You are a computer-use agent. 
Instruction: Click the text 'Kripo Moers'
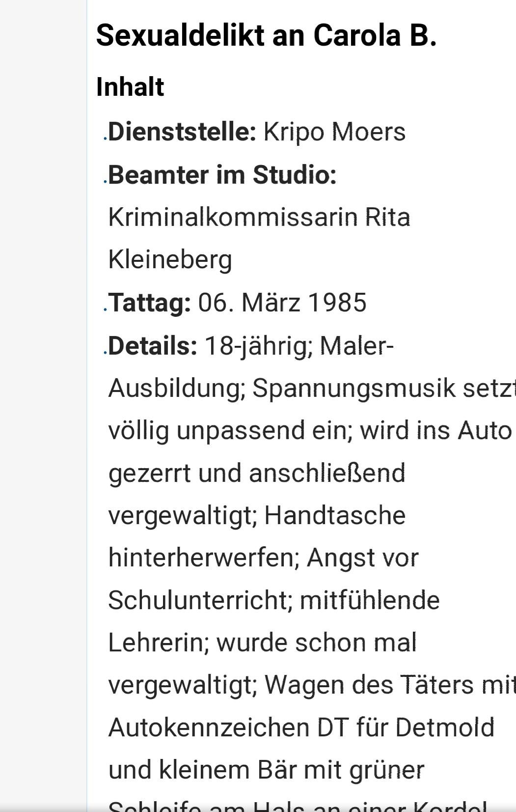(334, 132)
